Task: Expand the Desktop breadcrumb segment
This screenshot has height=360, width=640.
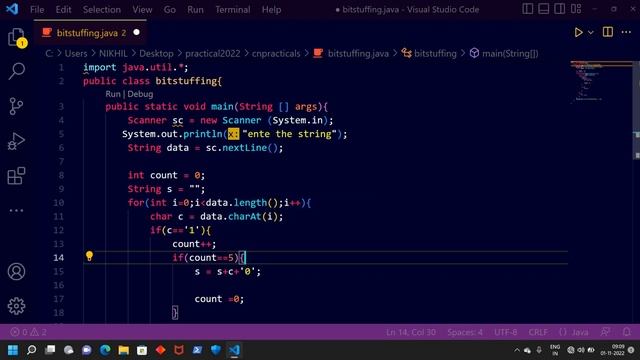Action: point(156,53)
